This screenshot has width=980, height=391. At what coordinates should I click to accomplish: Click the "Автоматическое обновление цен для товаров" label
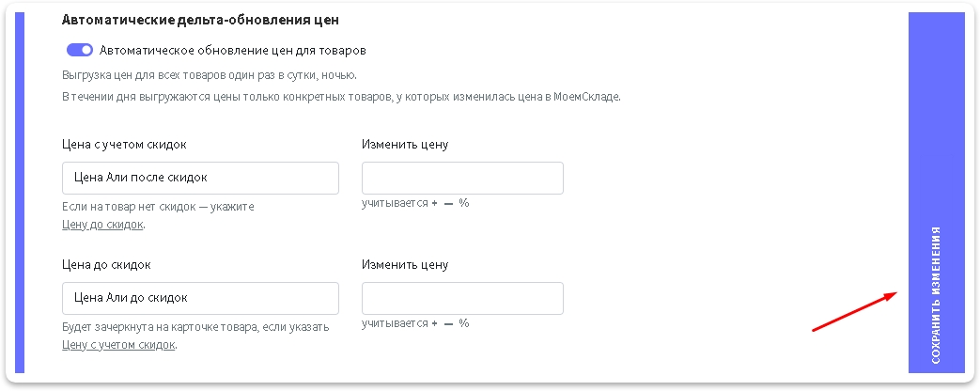(x=232, y=50)
